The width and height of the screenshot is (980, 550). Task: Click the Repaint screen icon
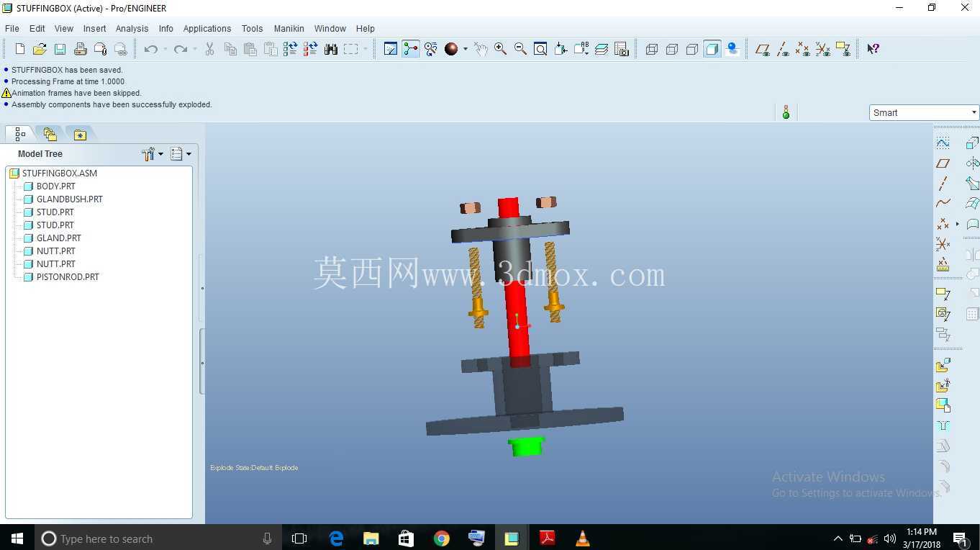pyautogui.click(x=391, y=49)
